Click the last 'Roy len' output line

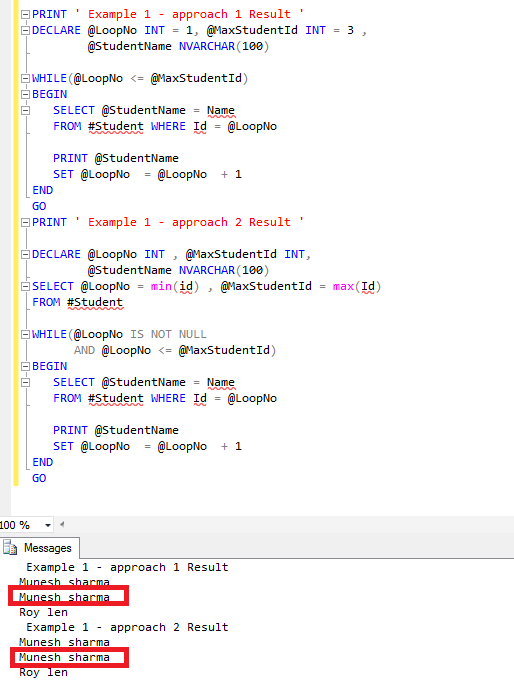tap(43, 672)
